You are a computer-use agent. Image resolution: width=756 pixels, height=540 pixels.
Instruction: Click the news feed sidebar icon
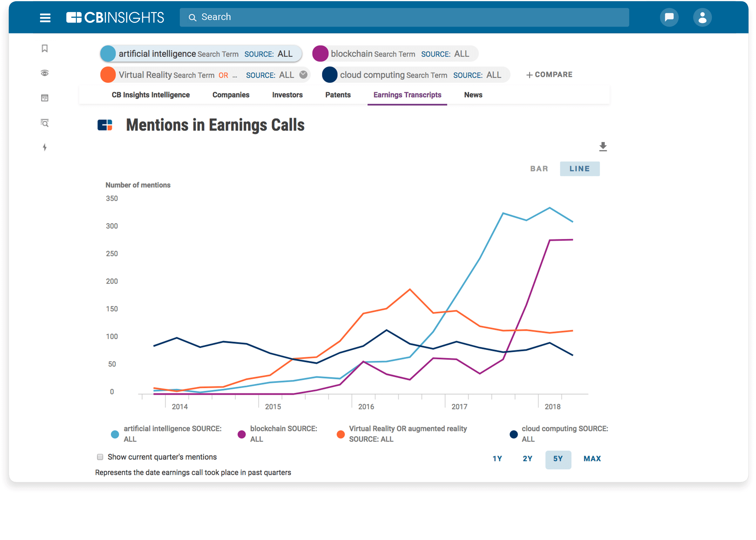click(44, 98)
